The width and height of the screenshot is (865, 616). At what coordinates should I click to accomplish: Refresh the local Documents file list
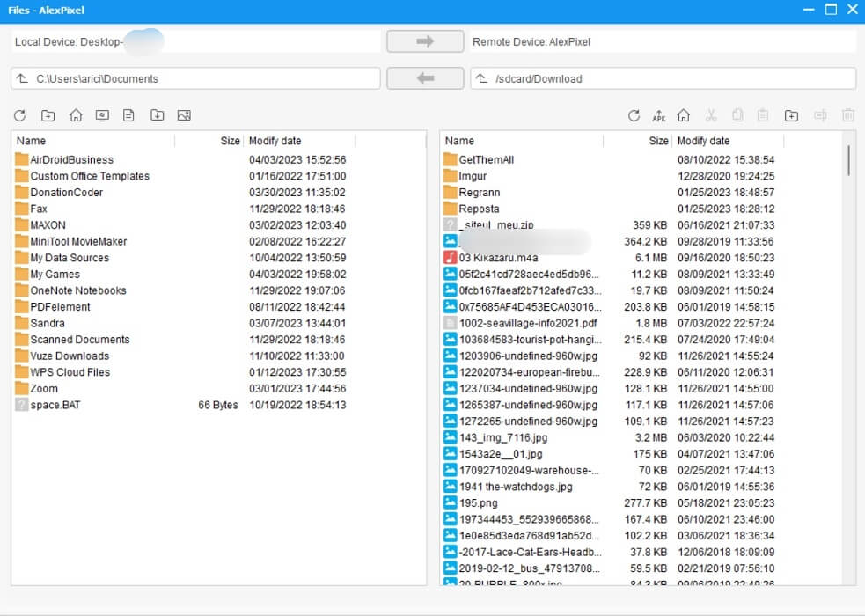(x=18, y=115)
